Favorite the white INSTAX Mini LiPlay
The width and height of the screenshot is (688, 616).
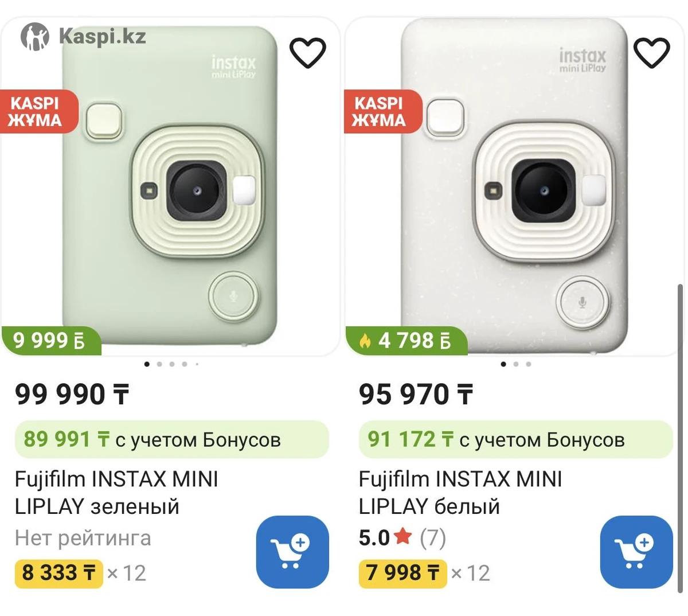coord(651,52)
